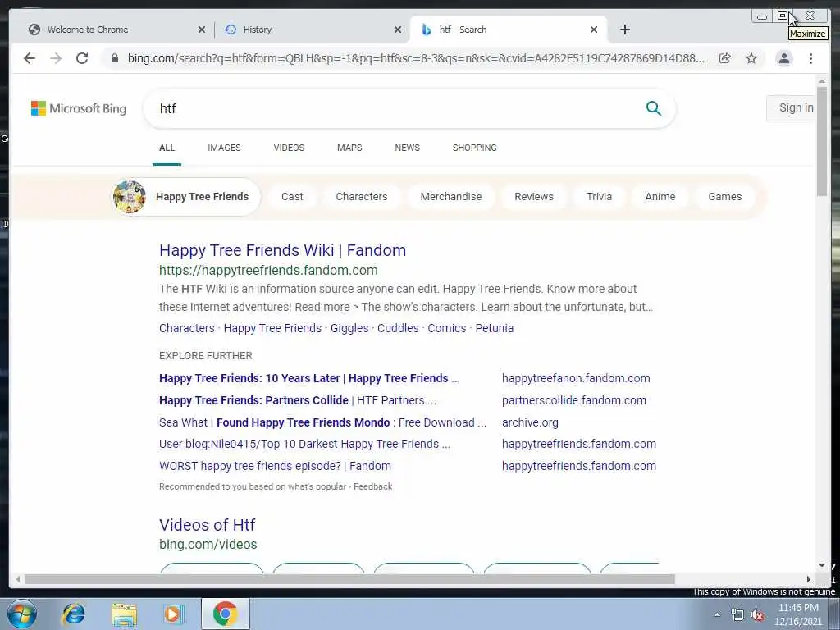Image resolution: width=840 pixels, height=630 pixels.
Task: Show hidden tray icons arrow
Action: click(x=717, y=615)
